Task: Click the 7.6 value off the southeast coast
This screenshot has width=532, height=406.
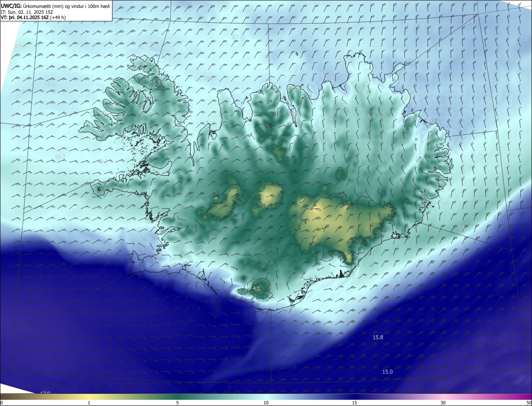Action: [x=462, y=228]
